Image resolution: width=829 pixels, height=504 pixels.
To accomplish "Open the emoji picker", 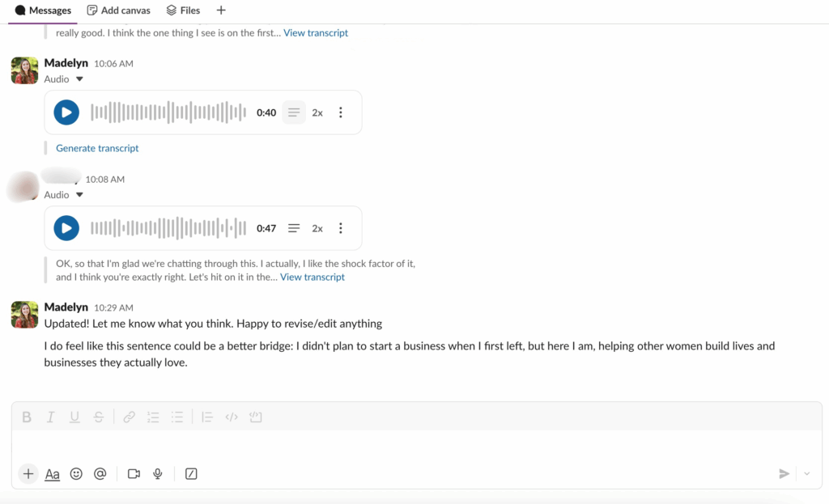I will 76,473.
